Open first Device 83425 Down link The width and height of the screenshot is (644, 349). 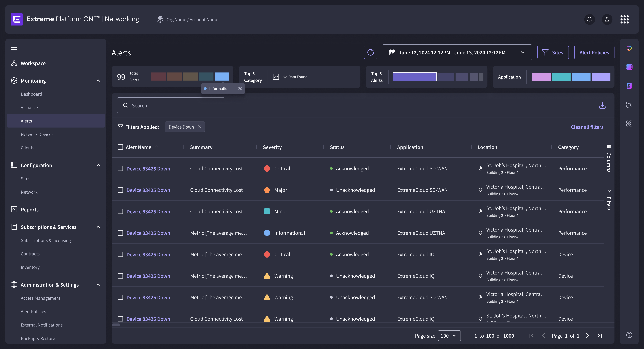tap(148, 168)
